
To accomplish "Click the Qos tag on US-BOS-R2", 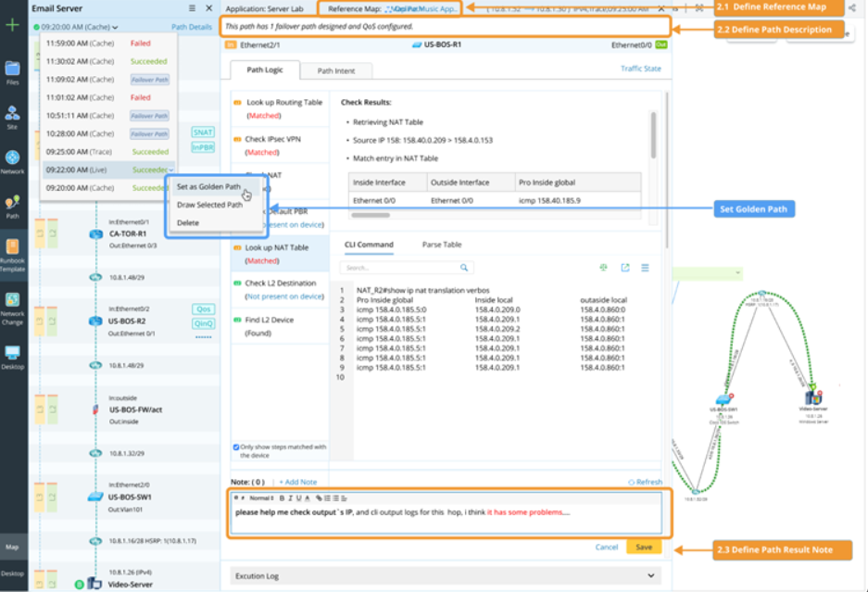I will point(203,309).
